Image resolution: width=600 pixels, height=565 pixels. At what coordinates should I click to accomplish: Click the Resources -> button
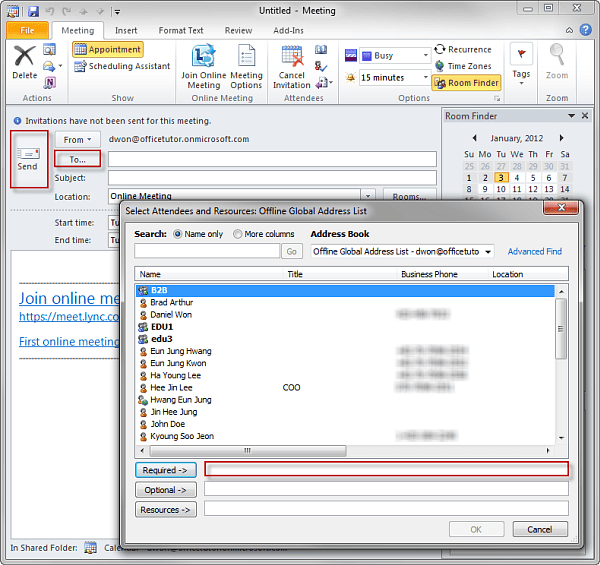(166, 510)
